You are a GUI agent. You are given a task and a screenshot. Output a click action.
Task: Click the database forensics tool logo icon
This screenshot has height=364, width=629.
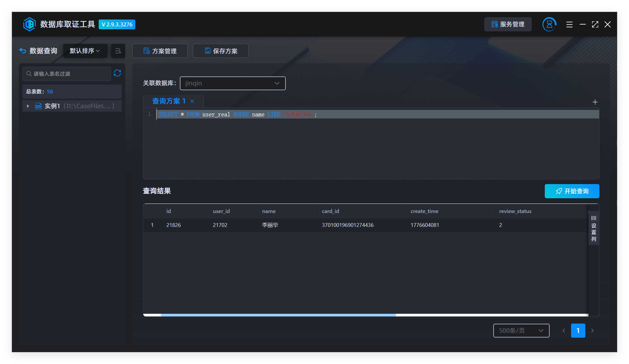29,24
